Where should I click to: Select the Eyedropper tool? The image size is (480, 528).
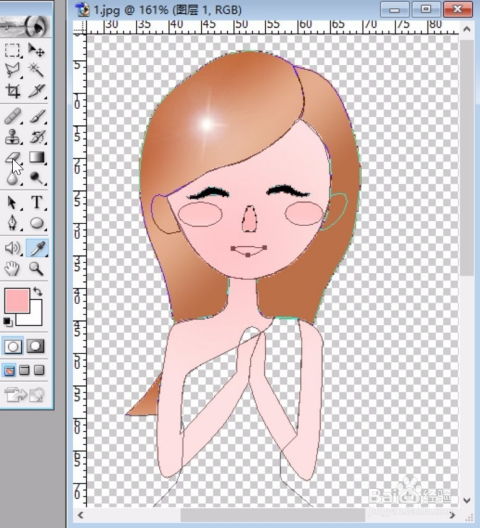click(x=36, y=249)
